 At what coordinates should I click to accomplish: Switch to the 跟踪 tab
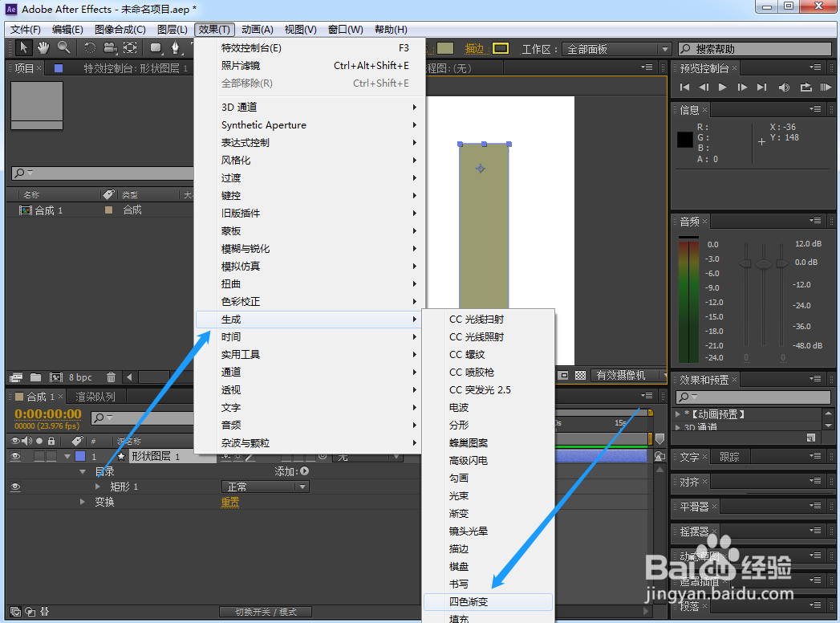[729, 457]
